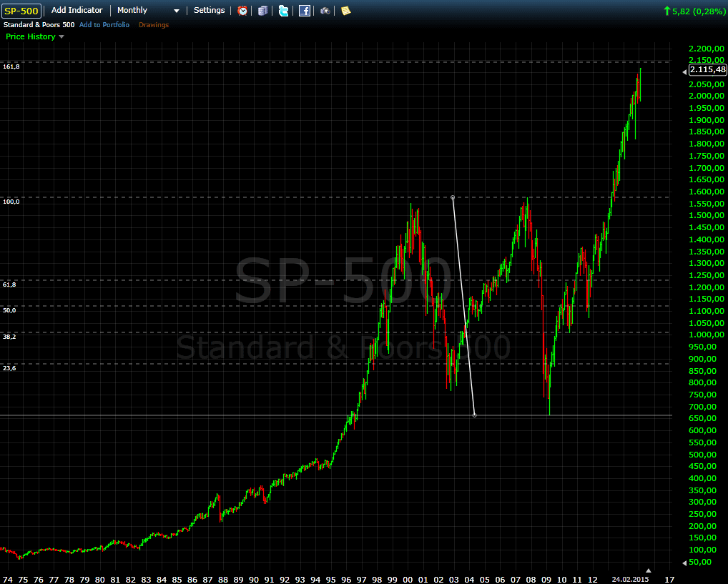The width and height of the screenshot is (728, 584).
Task: Take a chart snapshot with camera icon
Action: click(x=325, y=11)
